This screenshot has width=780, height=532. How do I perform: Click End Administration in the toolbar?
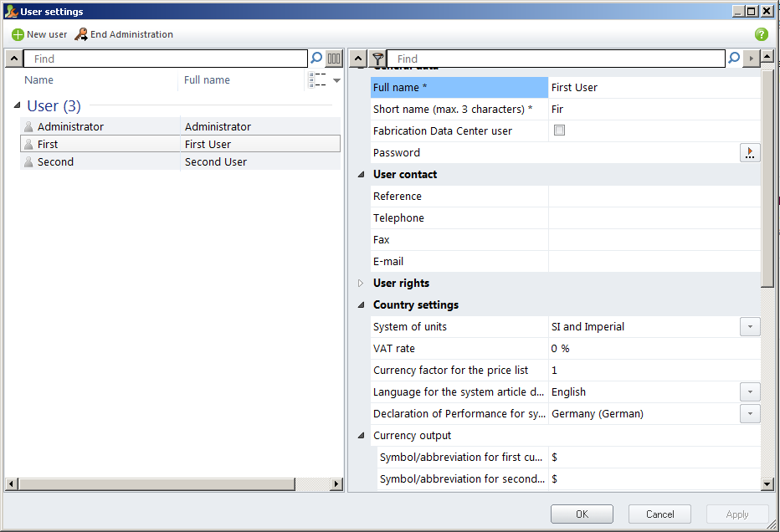coord(124,34)
